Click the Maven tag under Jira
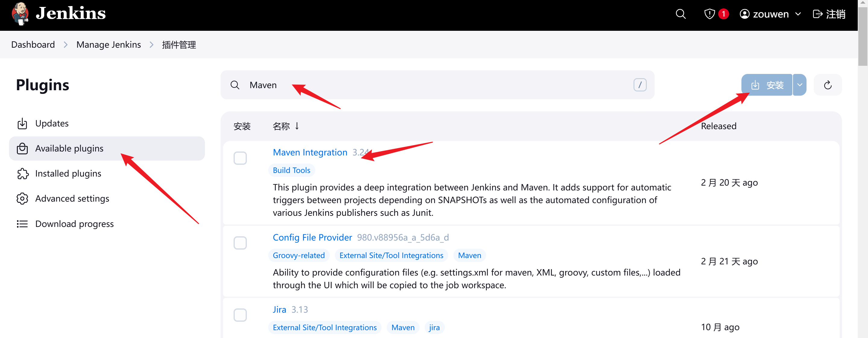Screen dimensions: 868x338 pyautogui.click(x=403, y=327)
